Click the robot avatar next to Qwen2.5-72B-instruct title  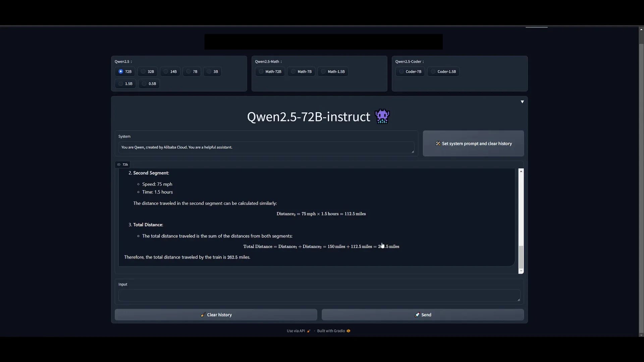(x=382, y=116)
